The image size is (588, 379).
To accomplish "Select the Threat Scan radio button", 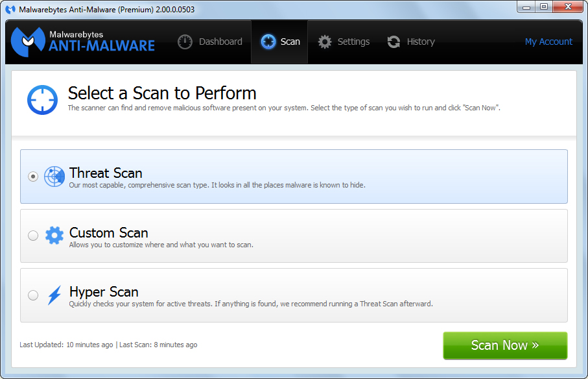I will (x=33, y=177).
